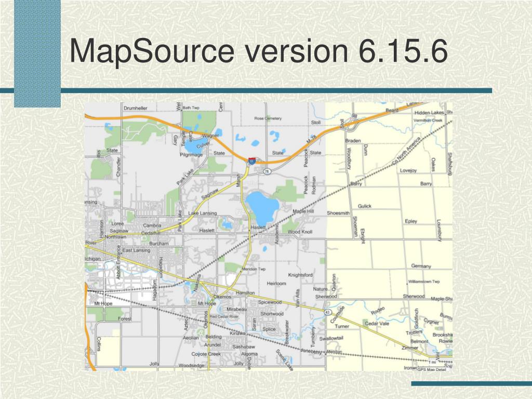Screen dimensions: 532x399
Task: Click the Rose Cemetery label
Action: click(x=268, y=118)
